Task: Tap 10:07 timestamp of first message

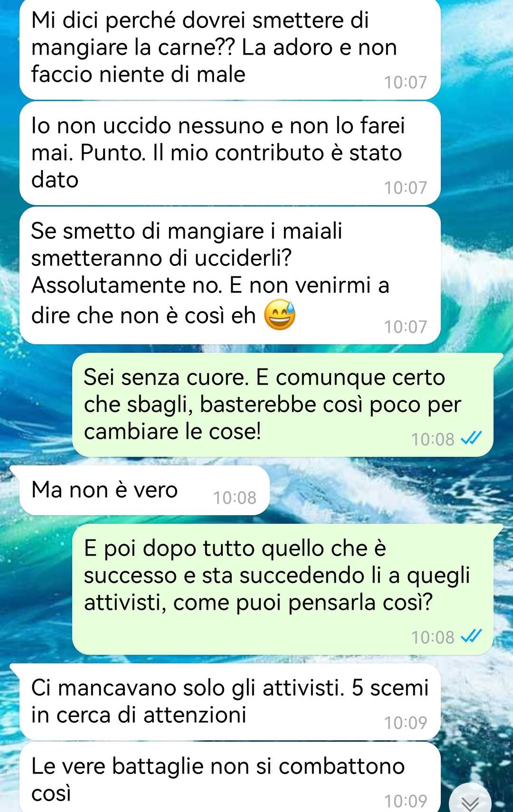Action: [406, 83]
